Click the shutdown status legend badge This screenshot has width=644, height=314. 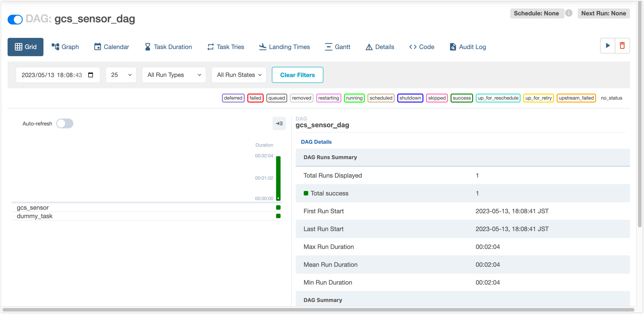click(x=410, y=98)
